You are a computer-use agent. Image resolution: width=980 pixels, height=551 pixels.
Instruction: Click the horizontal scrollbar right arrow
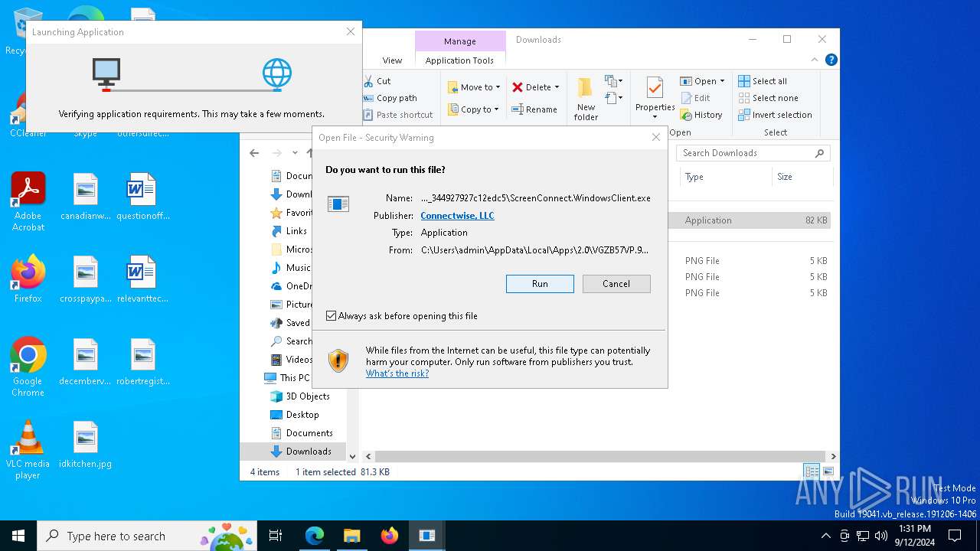coord(833,456)
